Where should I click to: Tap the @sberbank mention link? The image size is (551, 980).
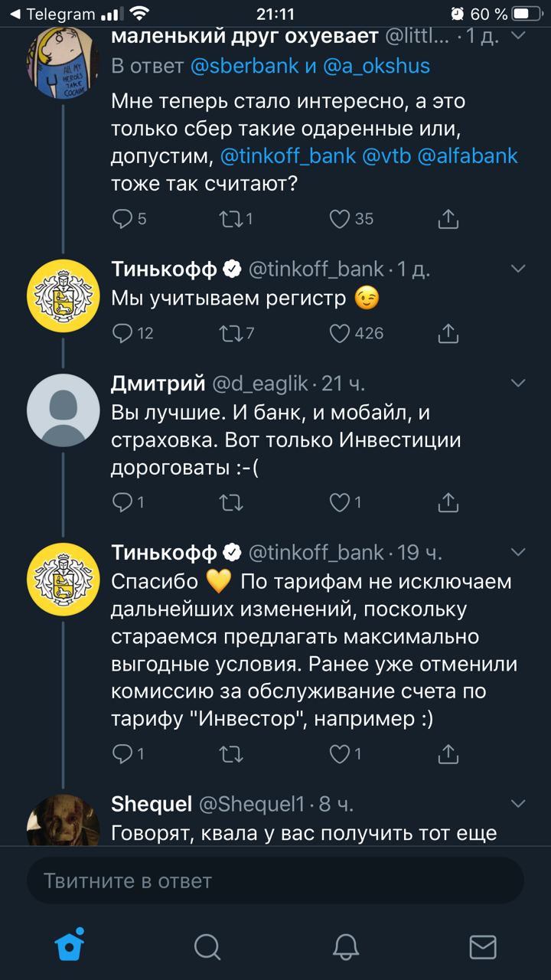(245, 66)
